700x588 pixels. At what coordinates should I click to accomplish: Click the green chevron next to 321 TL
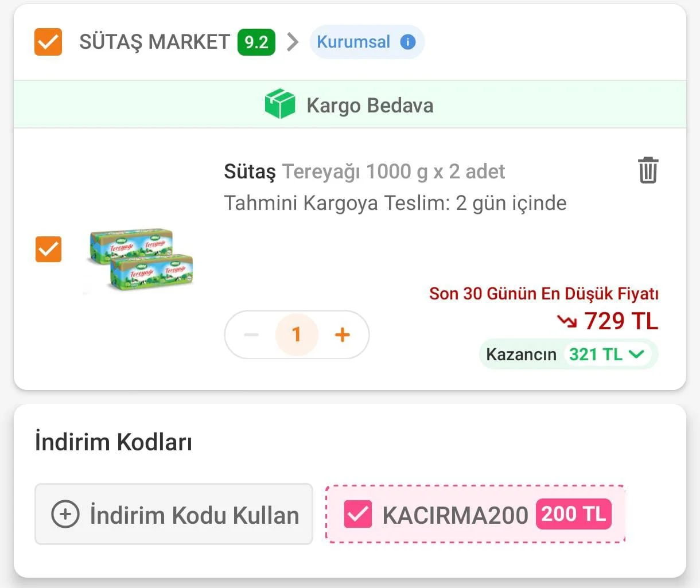[x=636, y=355]
